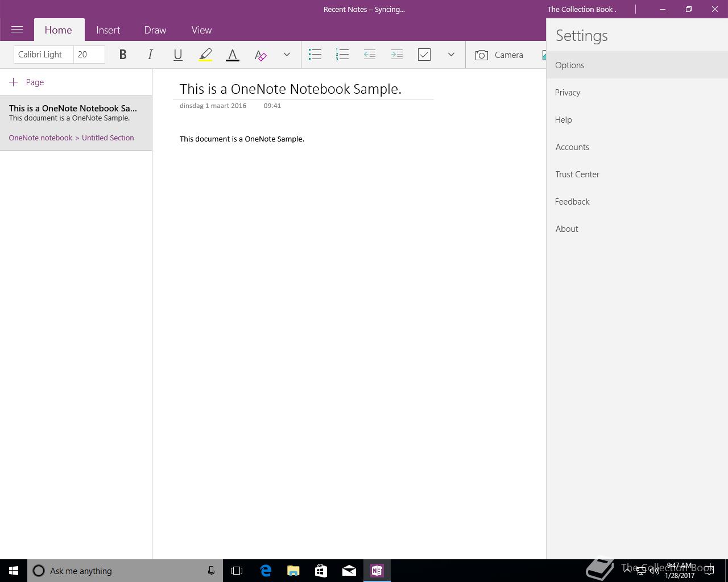Select the 'This is a OneNote Notebook Sa...' page

[76, 123]
